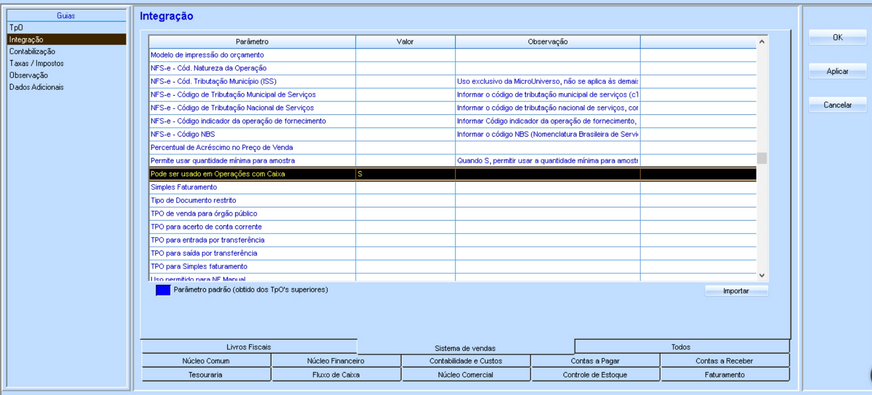Open the Dados Adicionais guide
The image size is (872, 395).
pyautogui.click(x=67, y=87)
